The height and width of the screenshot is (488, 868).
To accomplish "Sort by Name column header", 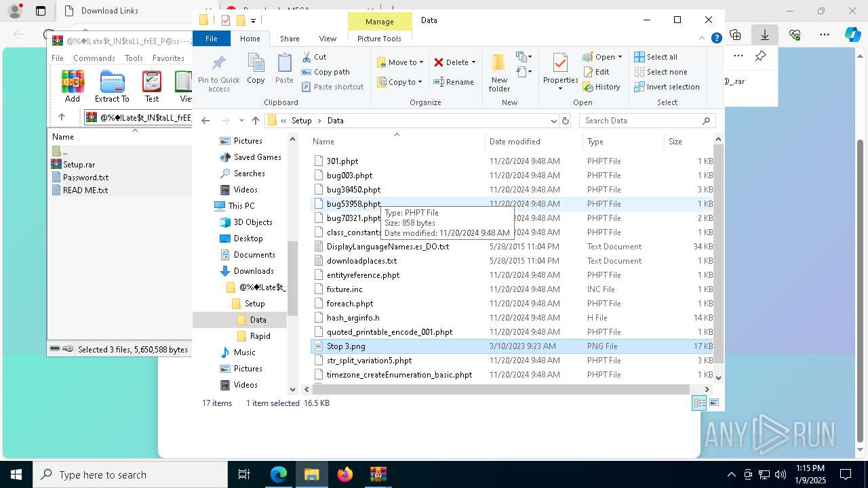I will click(x=397, y=141).
